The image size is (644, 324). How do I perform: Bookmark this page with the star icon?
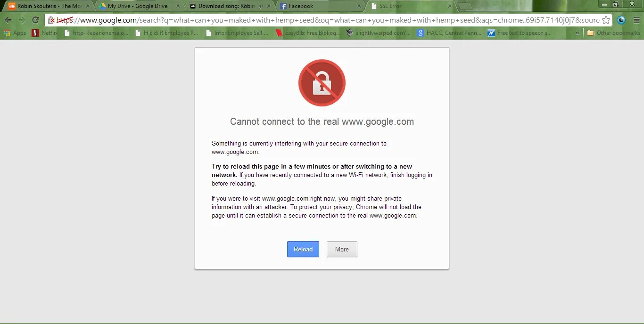click(x=606, y=20)
